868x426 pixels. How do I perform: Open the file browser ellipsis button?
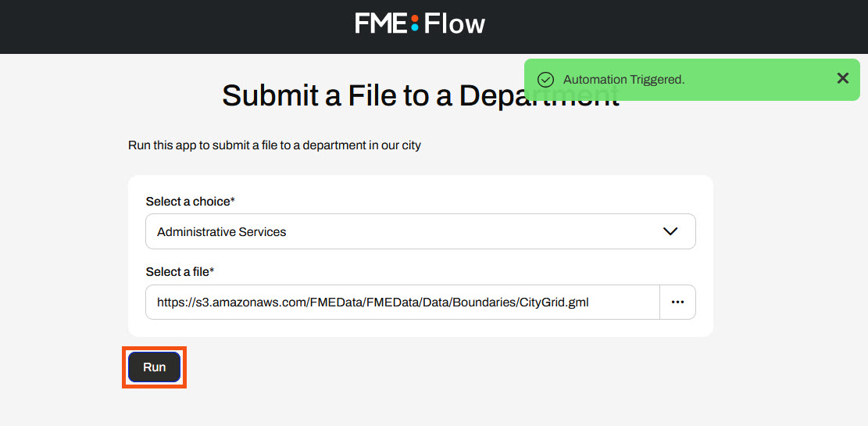point(677,302)
